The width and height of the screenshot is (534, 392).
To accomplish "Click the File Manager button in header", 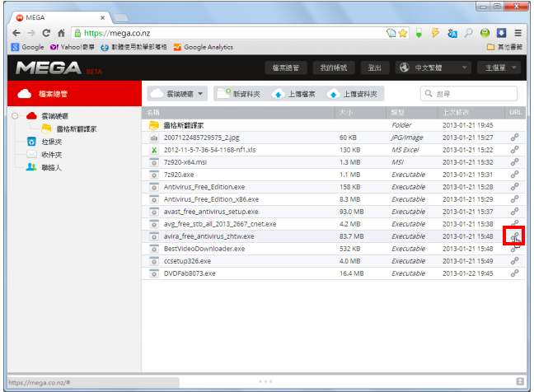I will (x=286, y=68).
